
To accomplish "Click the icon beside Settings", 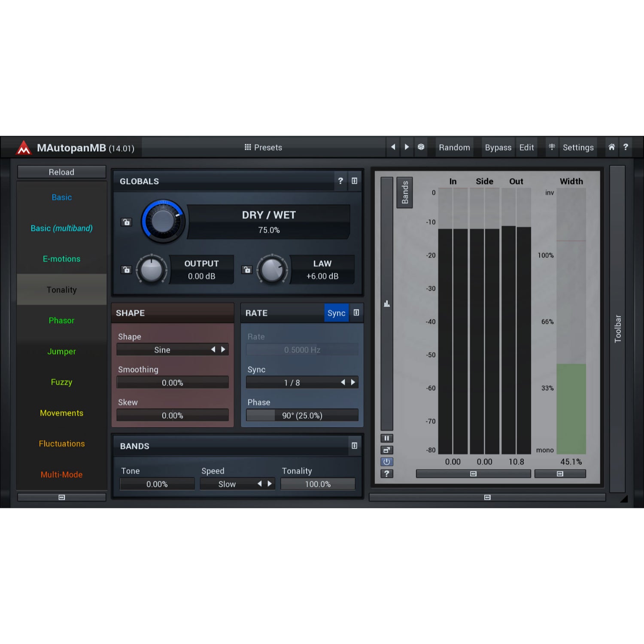I will [552, 147].
